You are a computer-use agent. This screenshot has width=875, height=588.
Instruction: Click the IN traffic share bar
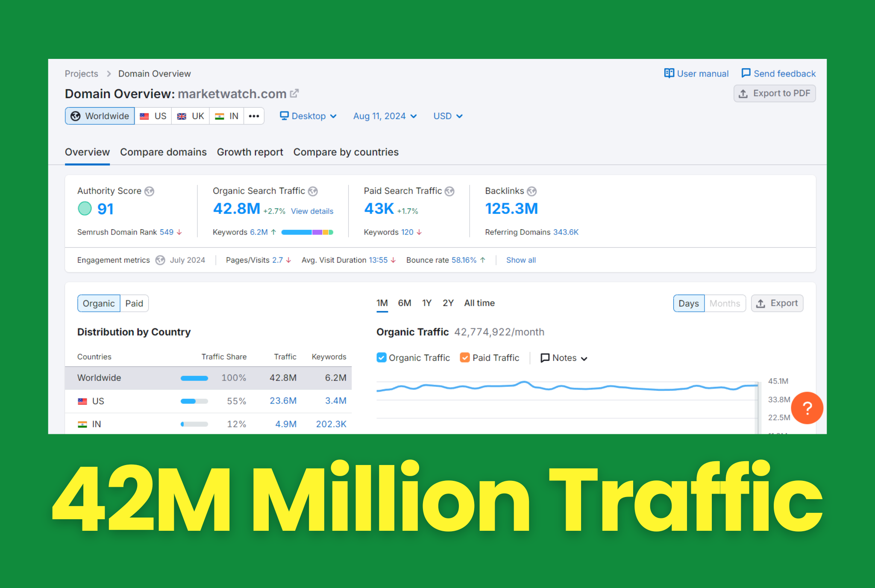pyautogui.click(x=194, y=424)
